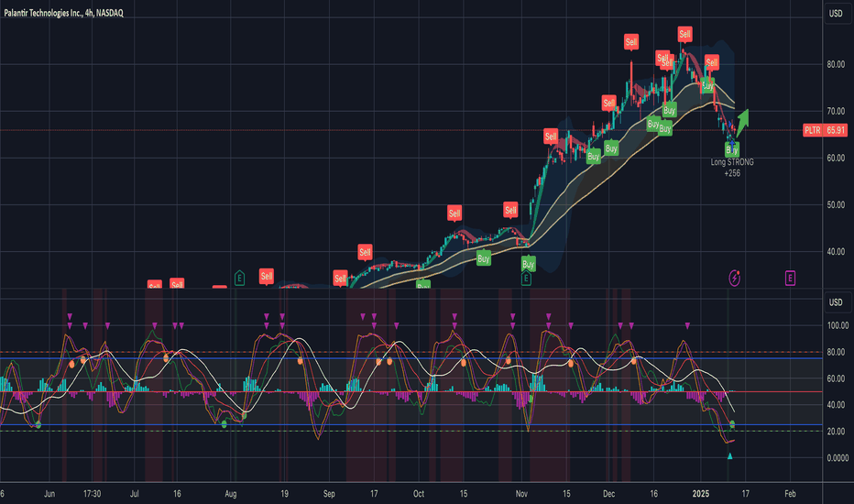This screenshot has height=504, width=854.
Task: Click the cyan up-triangle near 0 in oscillator
Action: tap(729, 456)
